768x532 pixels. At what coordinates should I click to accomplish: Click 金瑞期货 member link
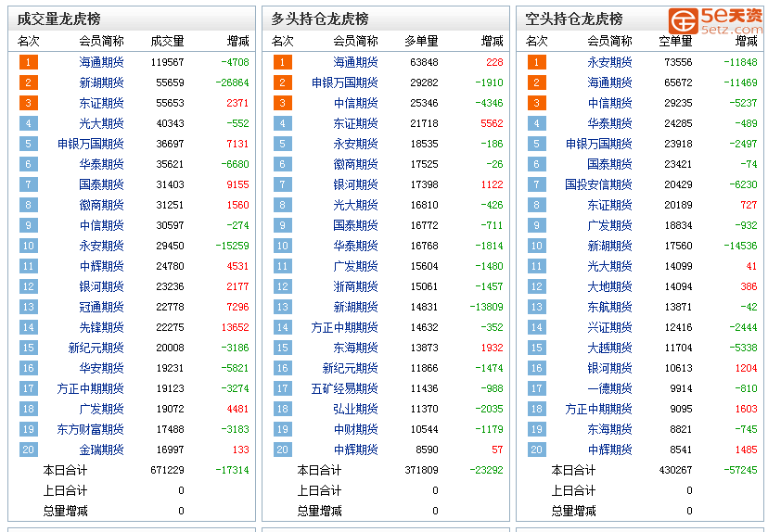pos(101,450)
